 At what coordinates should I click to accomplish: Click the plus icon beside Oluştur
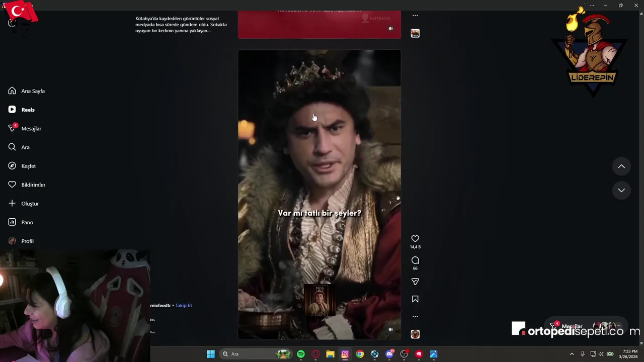point(12,204)
